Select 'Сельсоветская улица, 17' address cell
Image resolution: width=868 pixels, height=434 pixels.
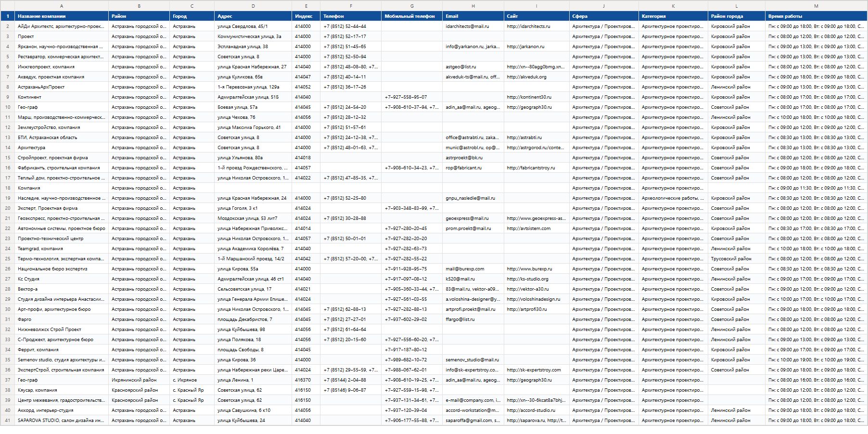253,289
